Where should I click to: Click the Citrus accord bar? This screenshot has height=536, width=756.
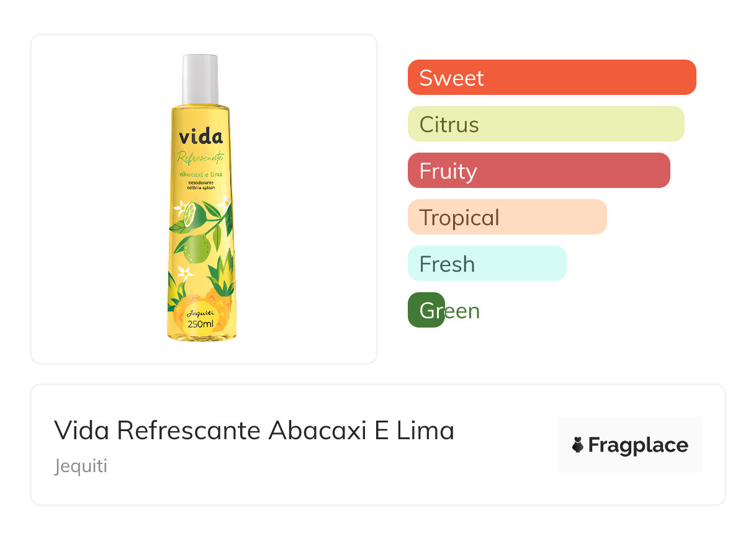click(546, 124)
